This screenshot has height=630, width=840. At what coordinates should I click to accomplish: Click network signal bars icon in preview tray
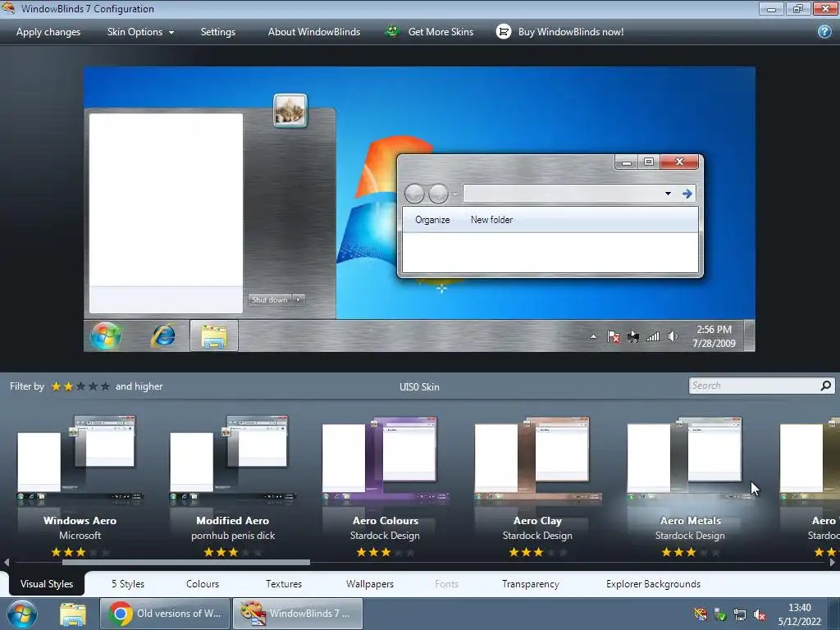coord(653,336)
